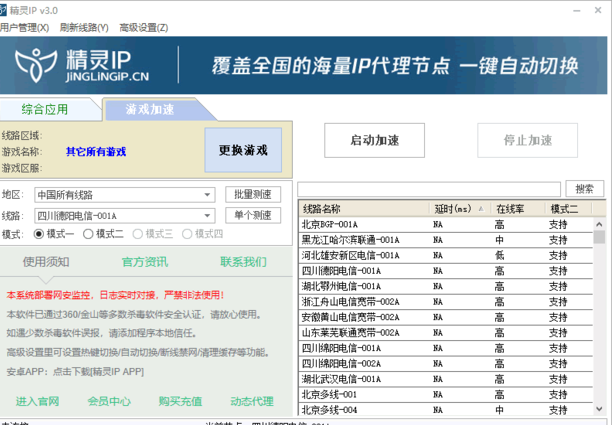Viewport: 612px width, 425px height.
Task: Select the 湖北鄂州电信-001A row
Action: (445, 286)
